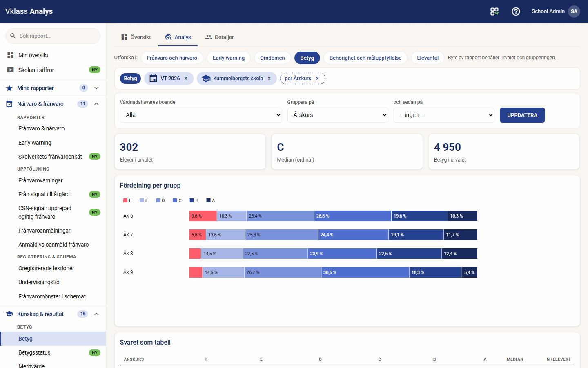
Task: Toggle legend item A in chart
Action: (x=211, y=200)
